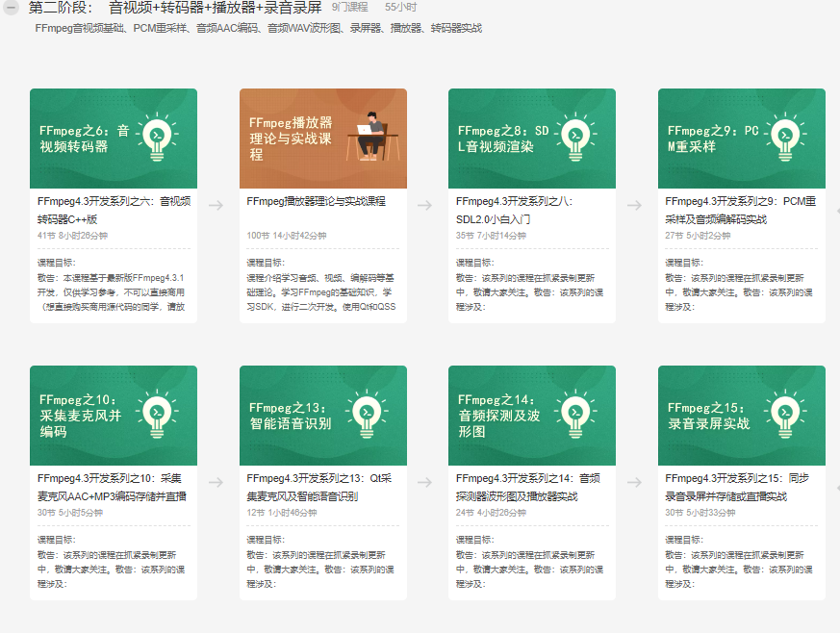Open the FFmpeg之14 音频探测及波形图 thumbnail
Viewport: 840px width, 633px height.
coord(530,415)
